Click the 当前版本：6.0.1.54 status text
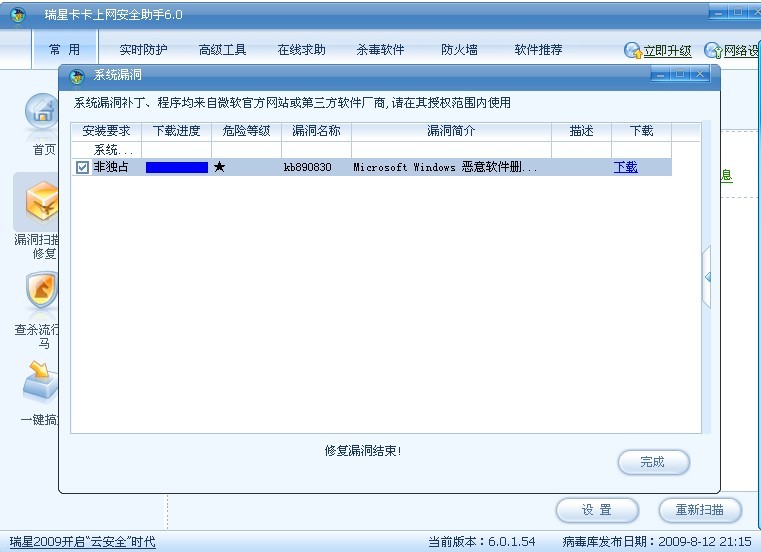The height and width of the screenshot is (552, 761). (x=481, y=542)
